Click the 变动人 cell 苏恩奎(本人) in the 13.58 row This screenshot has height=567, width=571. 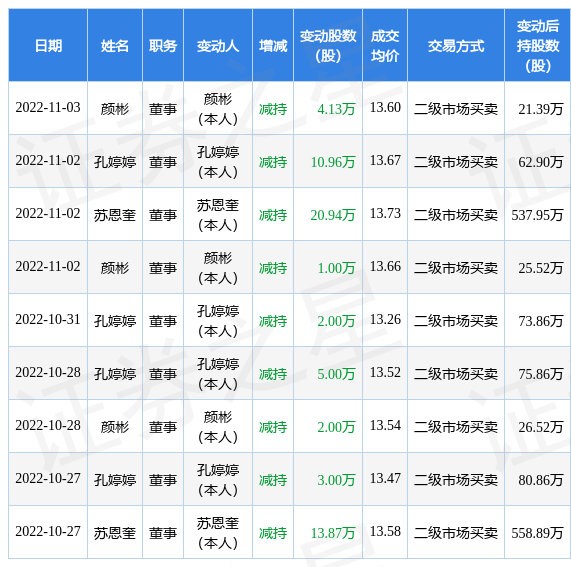coord(218,533)
